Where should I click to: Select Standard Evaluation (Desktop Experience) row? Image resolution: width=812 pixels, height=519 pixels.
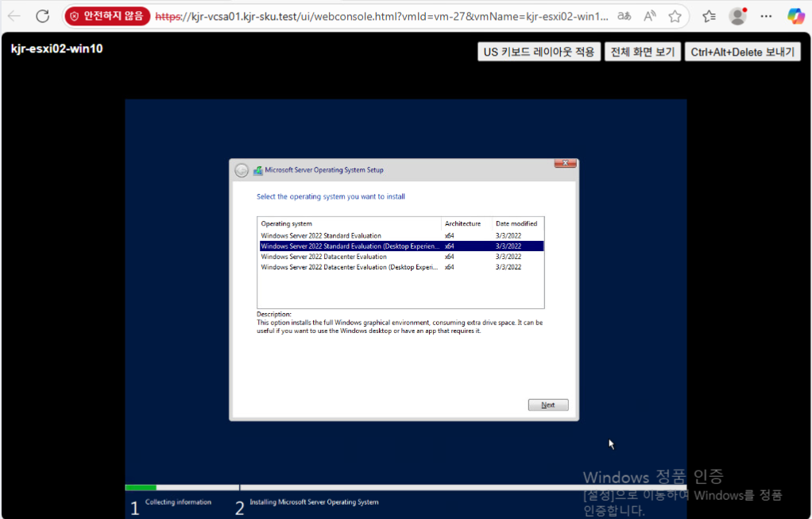click(x=401, y=246)
